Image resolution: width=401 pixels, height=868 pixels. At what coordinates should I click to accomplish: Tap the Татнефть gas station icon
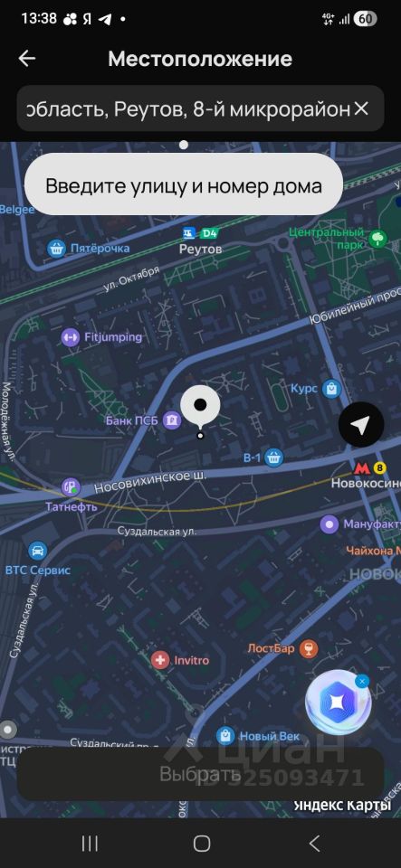(71, 487)
